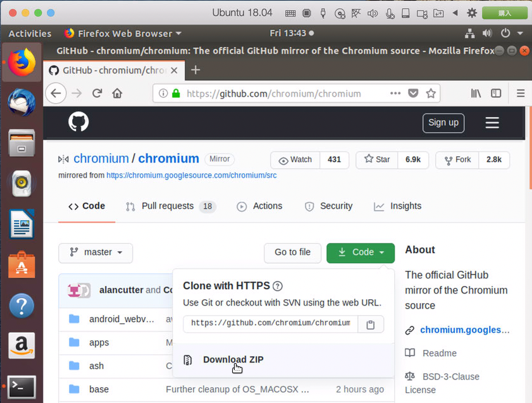Expand the master branch dropdown
The height and width of the screenshot is (403, 532).
tap(96, 252)
